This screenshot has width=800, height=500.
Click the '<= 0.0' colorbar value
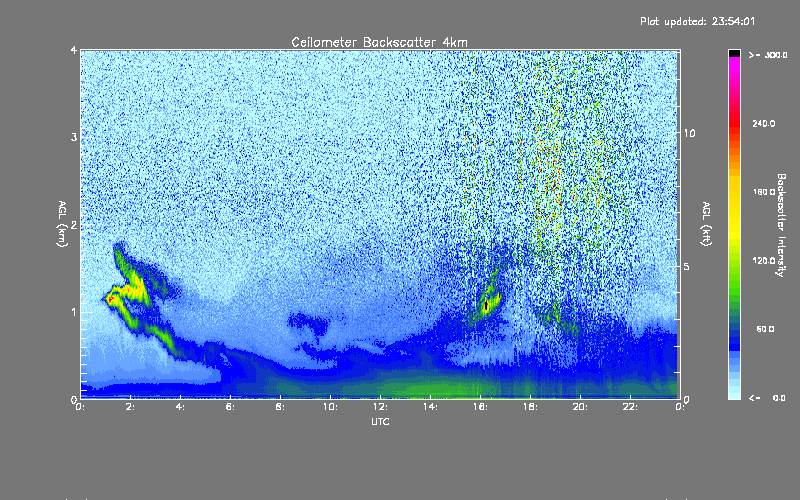click(x=767, y=398)
